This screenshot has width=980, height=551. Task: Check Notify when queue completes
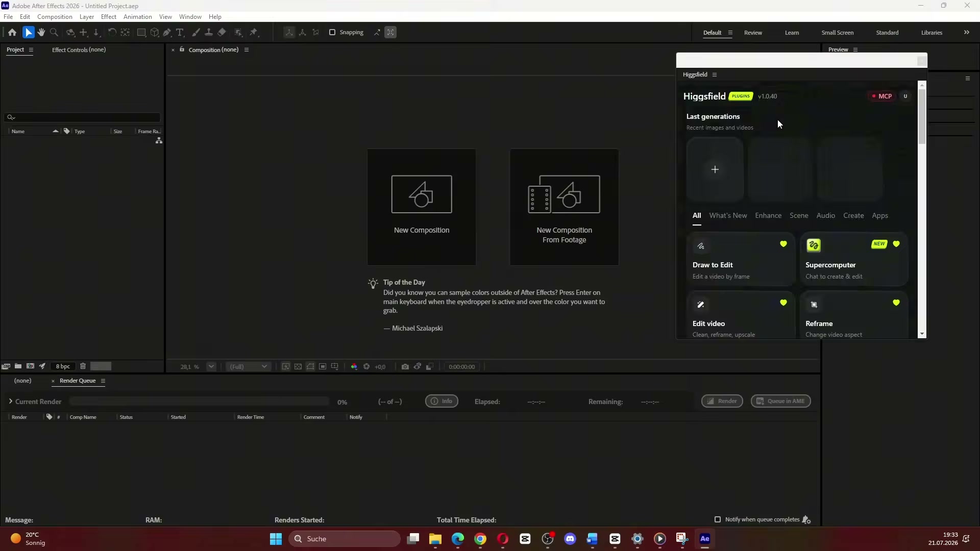(x=718, y=519)
